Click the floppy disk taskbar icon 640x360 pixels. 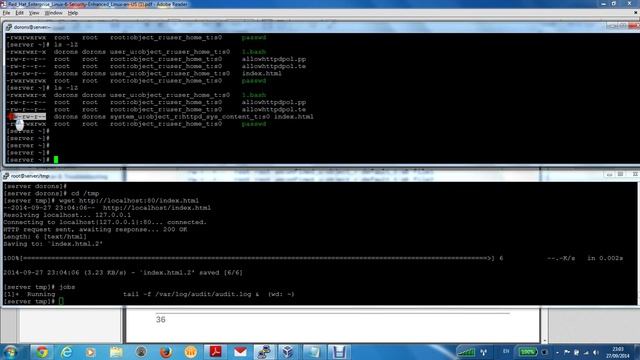click(339, 352)
